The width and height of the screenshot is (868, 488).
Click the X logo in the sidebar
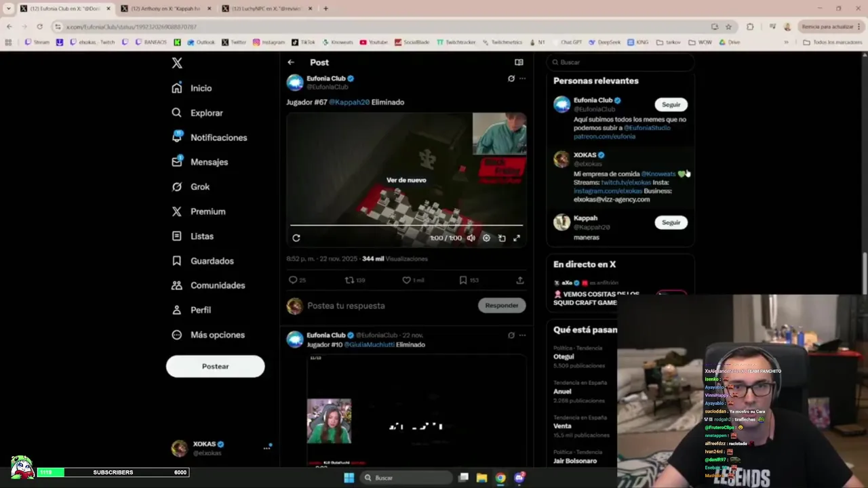[x=177, y=63]
